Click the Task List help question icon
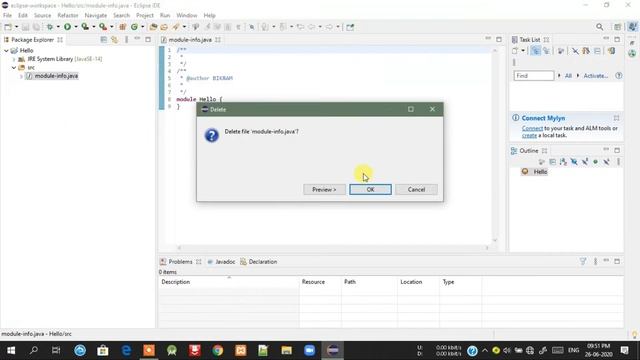640x360 pixels. (619, 76)
